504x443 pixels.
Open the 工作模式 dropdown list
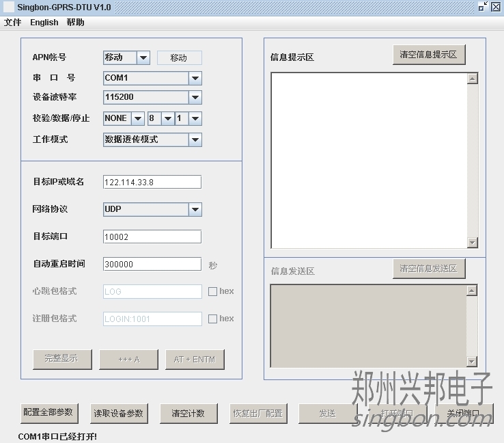[195, 139]
